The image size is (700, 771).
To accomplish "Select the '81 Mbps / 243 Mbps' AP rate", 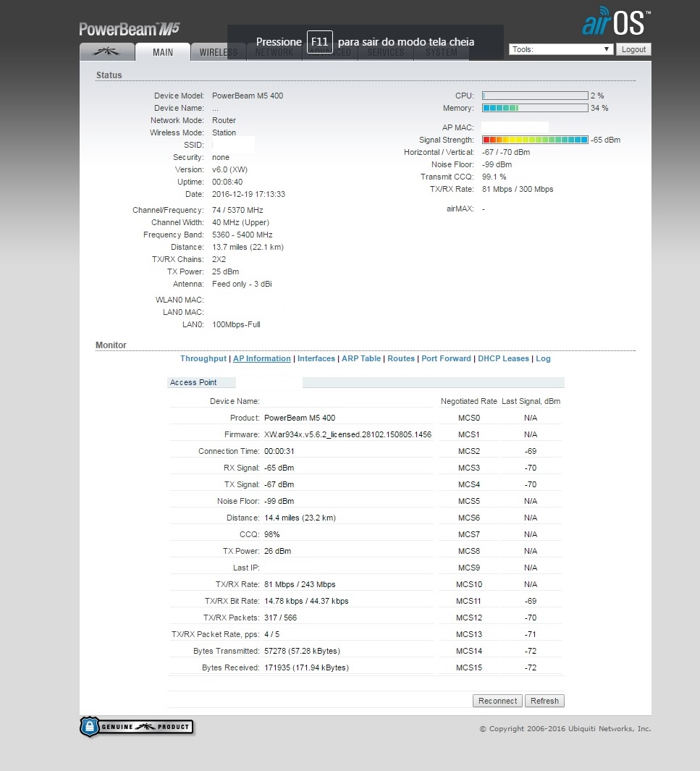I will coord(300,584).
